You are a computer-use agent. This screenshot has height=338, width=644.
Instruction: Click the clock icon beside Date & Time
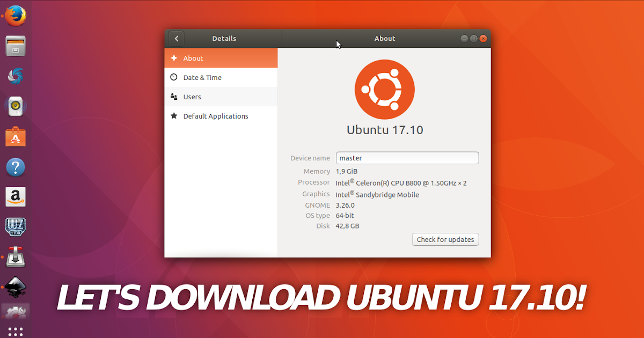tap(173, 77)
